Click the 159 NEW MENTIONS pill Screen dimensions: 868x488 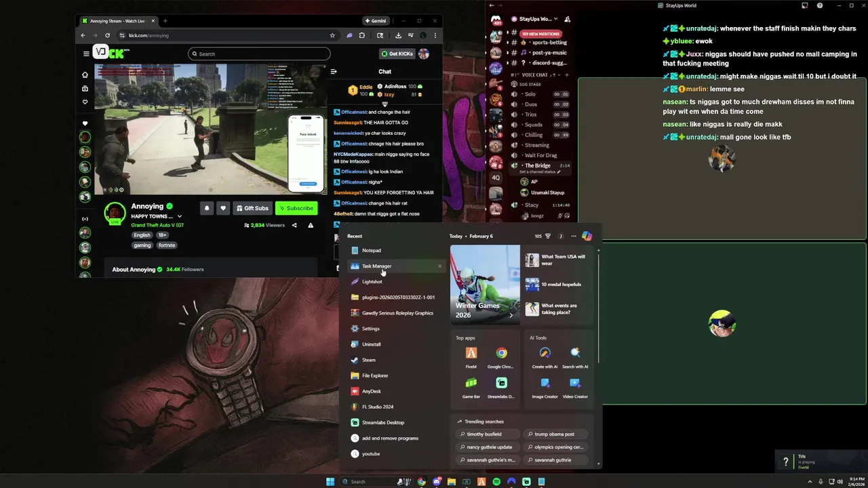click(x=542, y=33)
